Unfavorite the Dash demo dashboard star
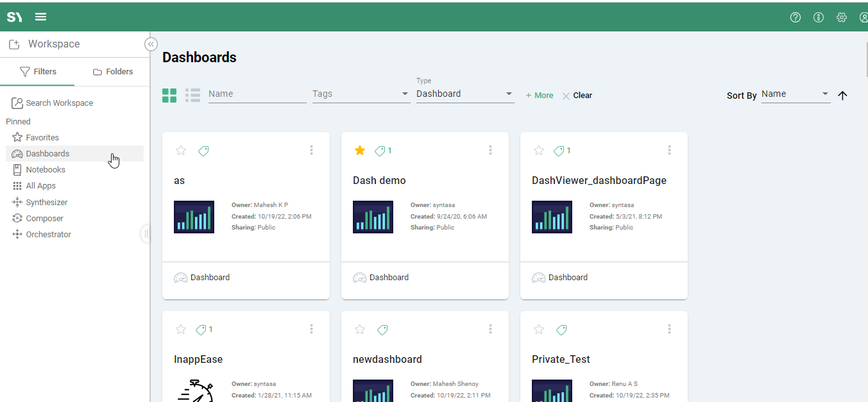This screenshot has height=402, width=868. (360, 151)
